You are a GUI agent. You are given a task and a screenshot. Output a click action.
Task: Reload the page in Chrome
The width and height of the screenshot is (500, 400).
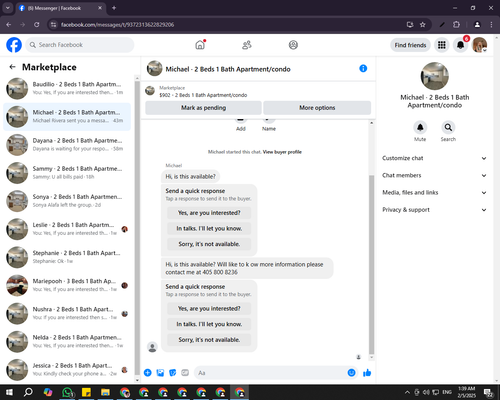[x=37, y=25]
